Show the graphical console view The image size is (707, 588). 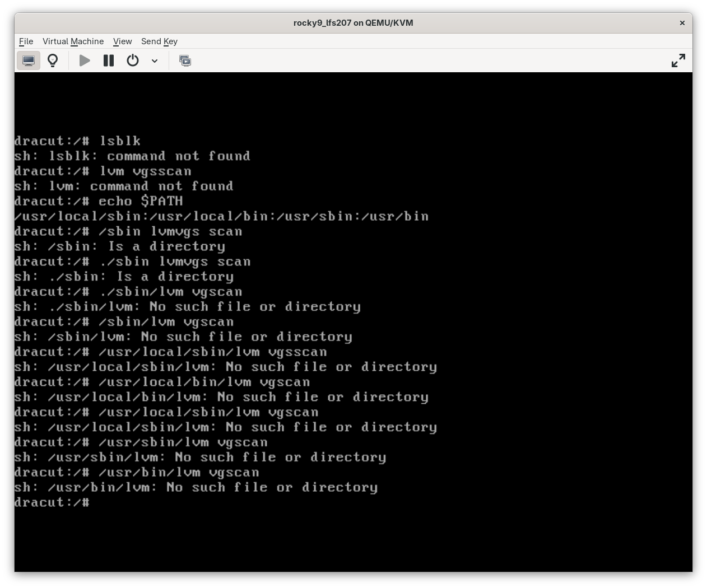pos(29,60)
